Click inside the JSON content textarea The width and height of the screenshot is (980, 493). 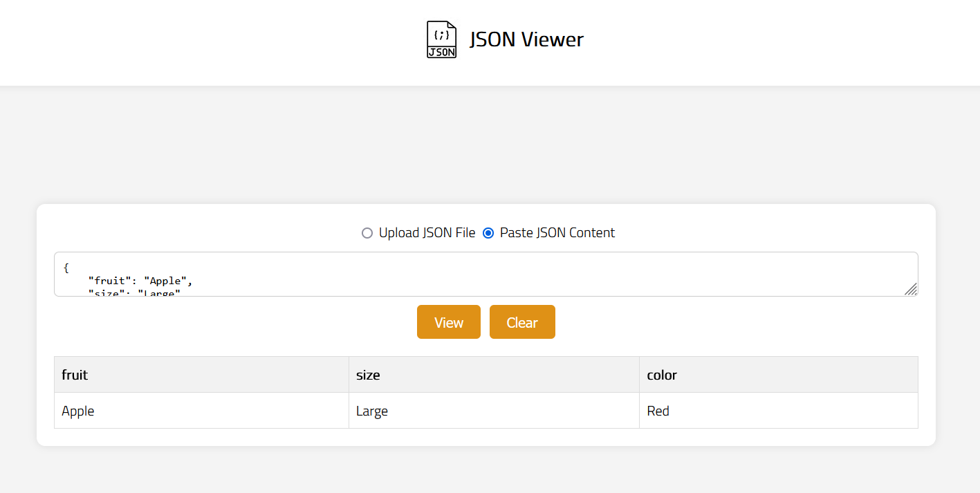point(486,275)
